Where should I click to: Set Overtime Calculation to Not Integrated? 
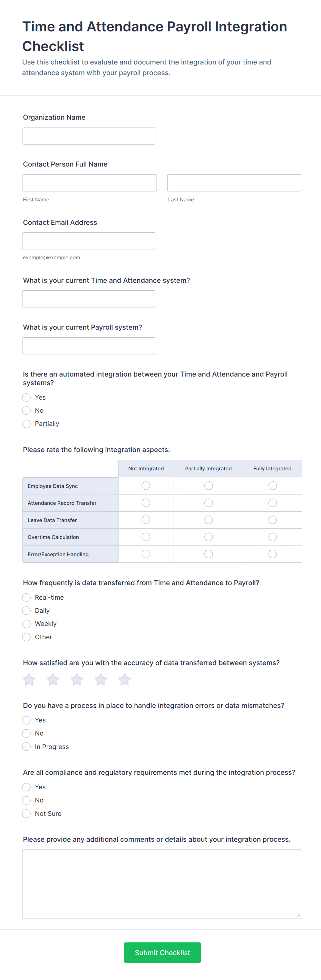[146, 537]
